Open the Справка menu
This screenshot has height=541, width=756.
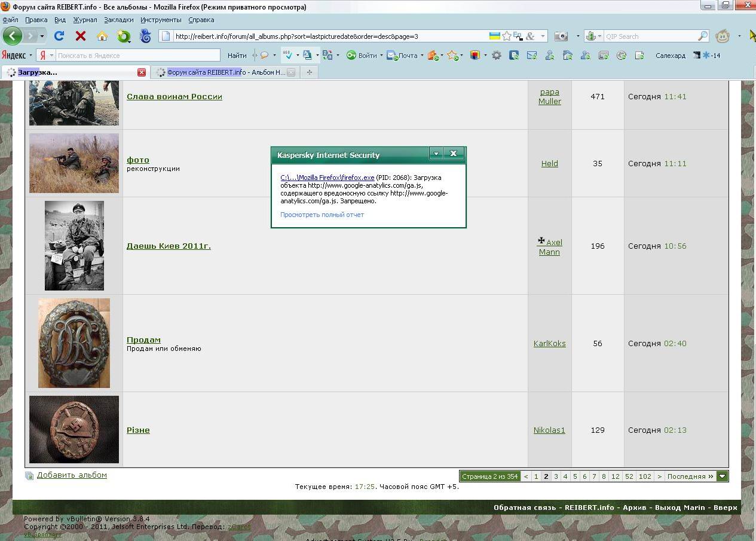click(201, 20)
